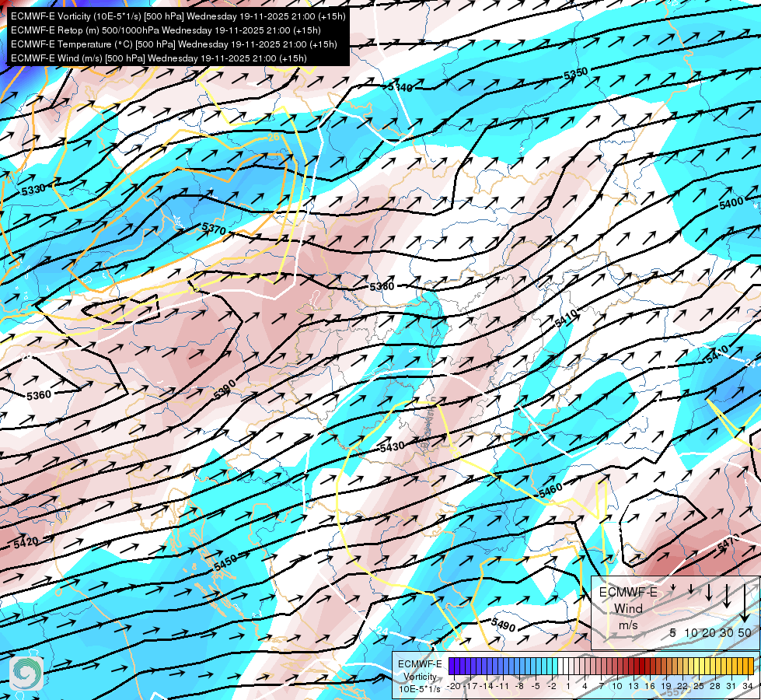
Task: Click the -17 vorticity scale label
Action: pyautogui.click(x=471, y=686)
